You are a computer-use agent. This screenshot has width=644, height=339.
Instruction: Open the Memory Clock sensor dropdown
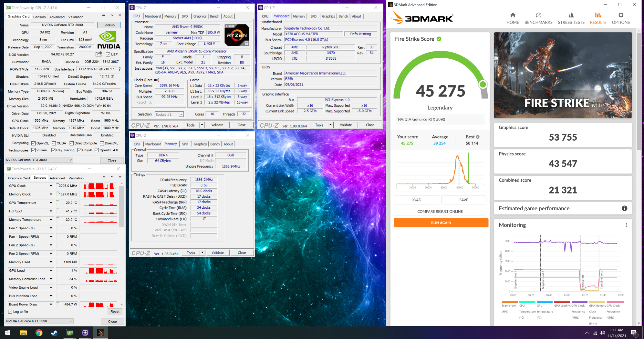tap(51, 194)
